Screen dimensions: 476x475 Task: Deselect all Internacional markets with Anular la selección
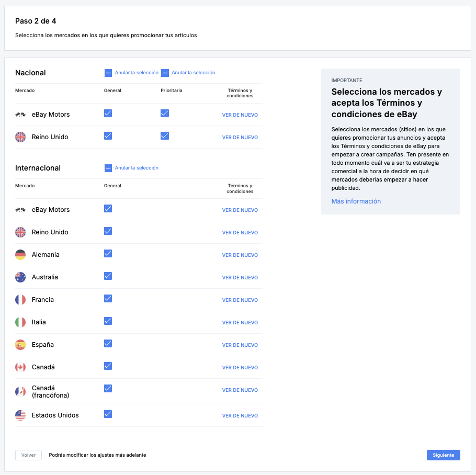(132, 168)
